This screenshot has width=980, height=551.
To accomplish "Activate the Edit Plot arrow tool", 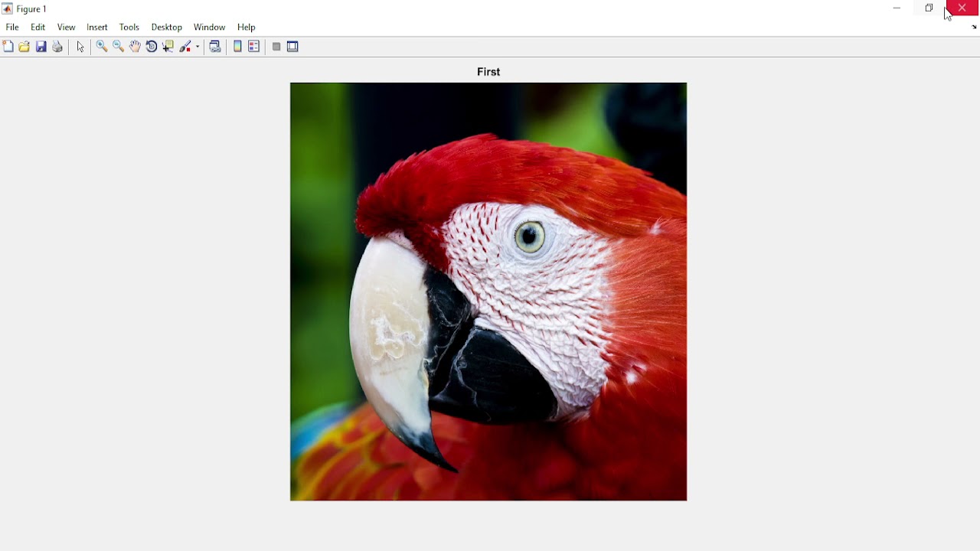I will tap(80, 47).
